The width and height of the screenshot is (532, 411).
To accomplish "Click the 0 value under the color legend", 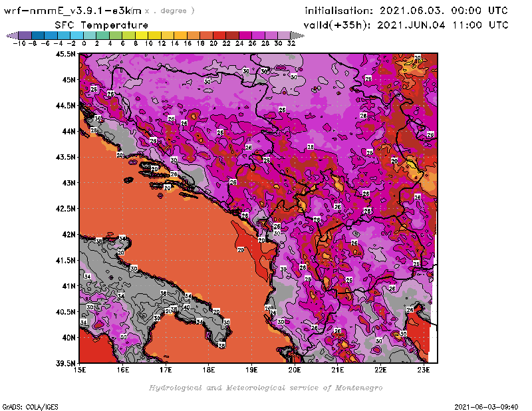I will click(x=84, y=43).
